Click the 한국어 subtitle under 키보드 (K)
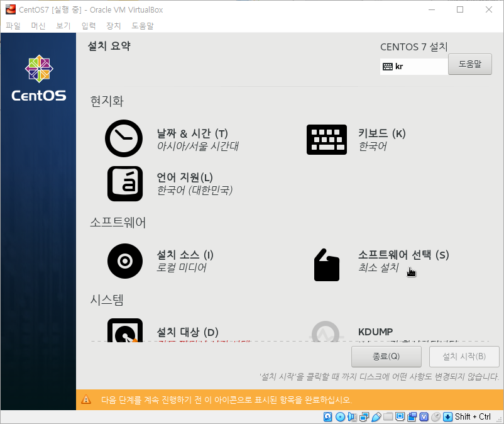This screenshot has height=424, width=504. tap(373, 147)
